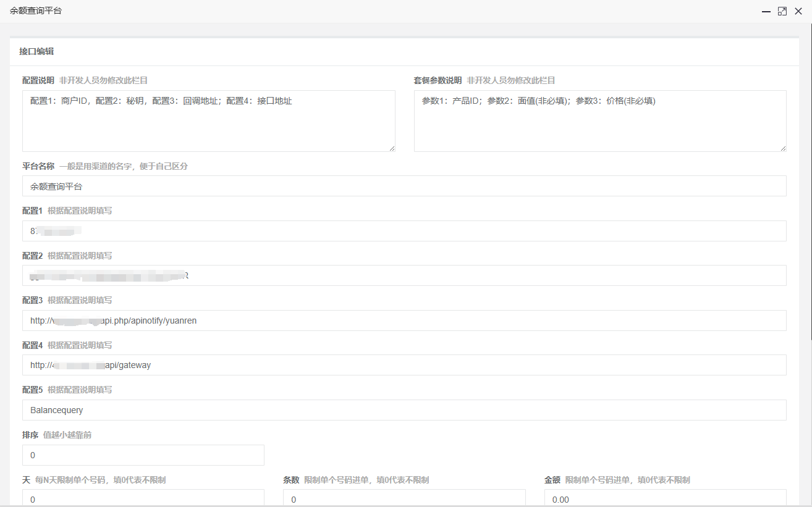The width and height of the screenshot is (812, 507).
Task: Click the 配置1 merchant ID field
Action: (404, 231)
